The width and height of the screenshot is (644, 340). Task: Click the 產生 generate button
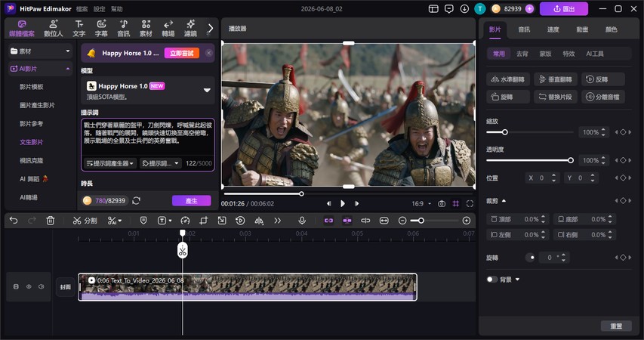coord(192,201)
